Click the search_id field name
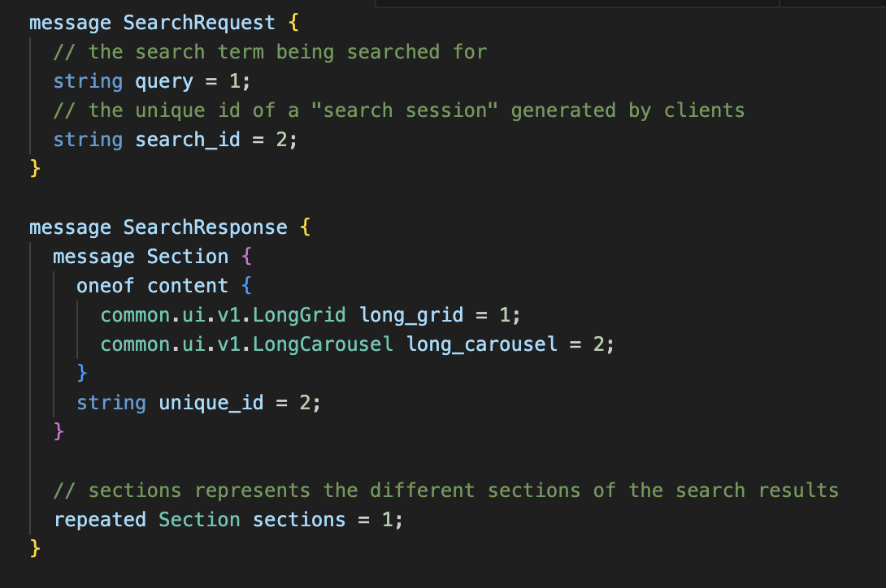Viewport: 886px width, 588px height. [x=188, y=140]
